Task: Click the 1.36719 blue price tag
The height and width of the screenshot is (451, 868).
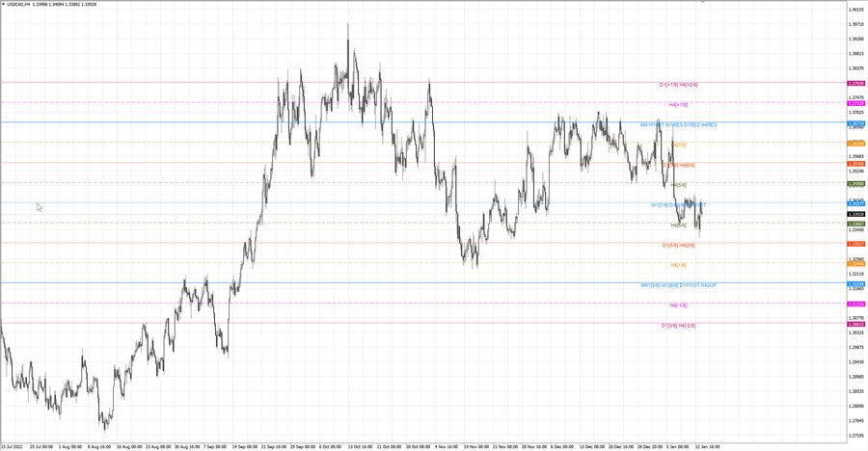Action: pos(855,124)
